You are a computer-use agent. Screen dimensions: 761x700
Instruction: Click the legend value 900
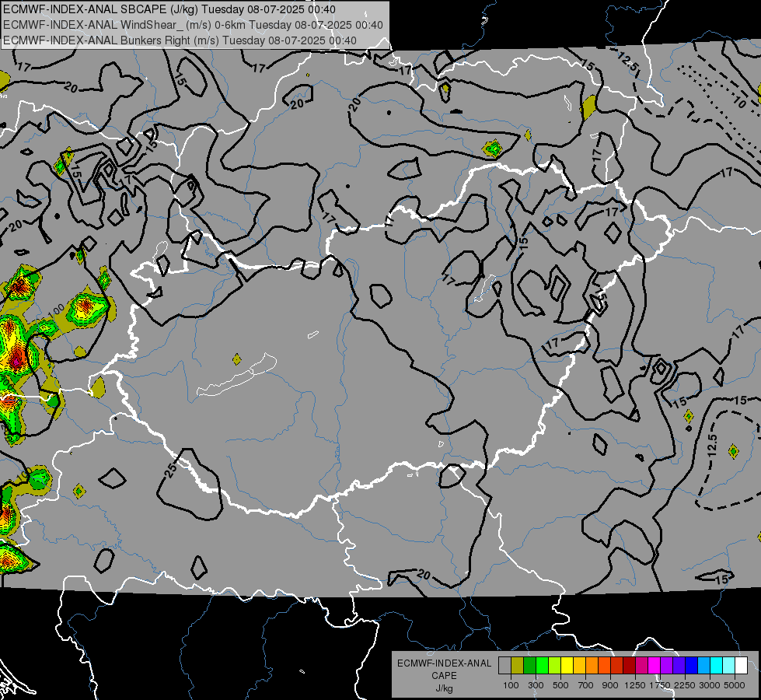(x=610, y=685)
